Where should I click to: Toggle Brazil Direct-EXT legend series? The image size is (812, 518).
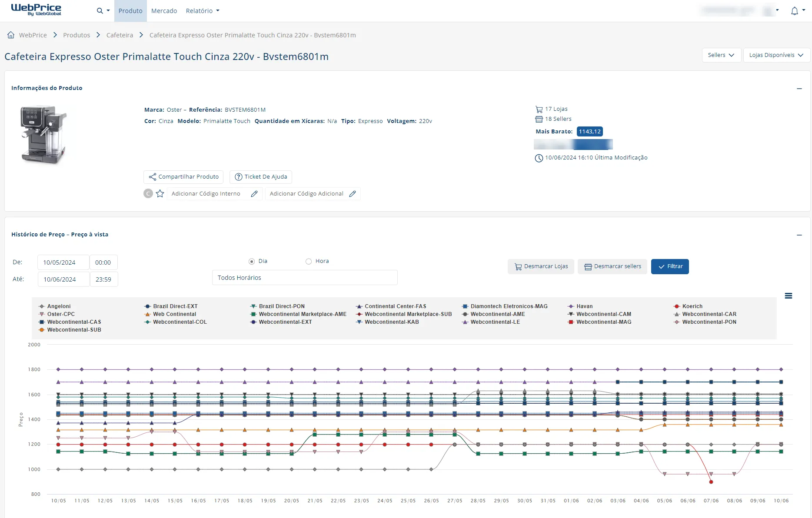171,306
